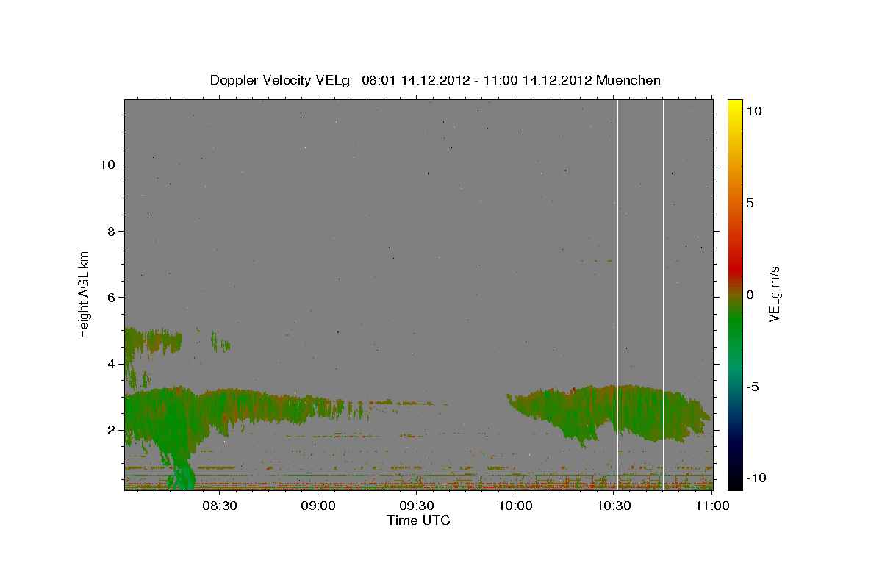Click the 09:00 time tick label

319,506
